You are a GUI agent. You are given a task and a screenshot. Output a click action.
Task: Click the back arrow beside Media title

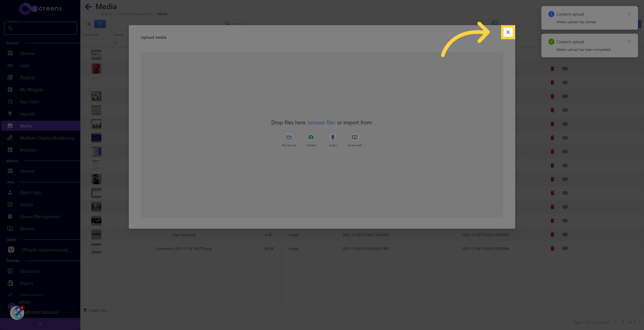click(88, 7)
